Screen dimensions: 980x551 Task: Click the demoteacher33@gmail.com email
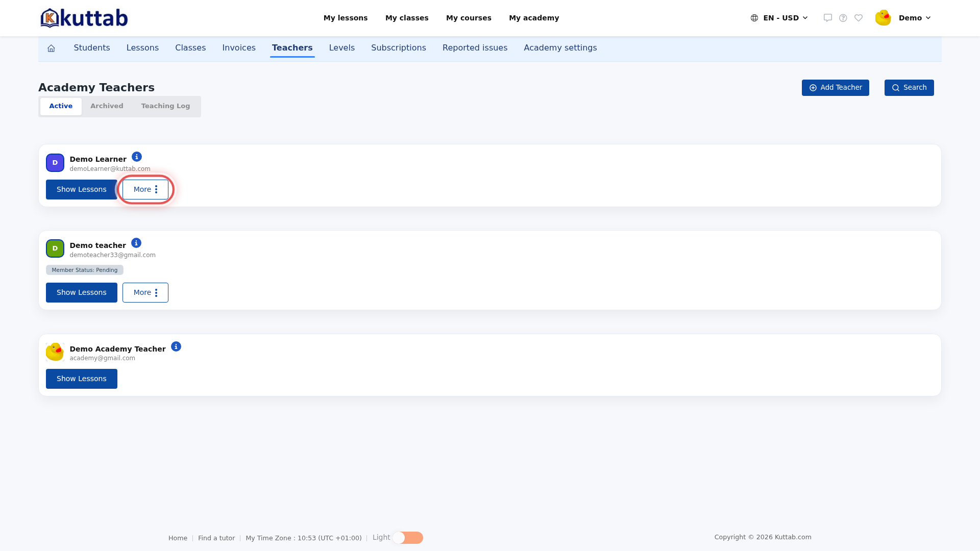(x=113, y=255)
